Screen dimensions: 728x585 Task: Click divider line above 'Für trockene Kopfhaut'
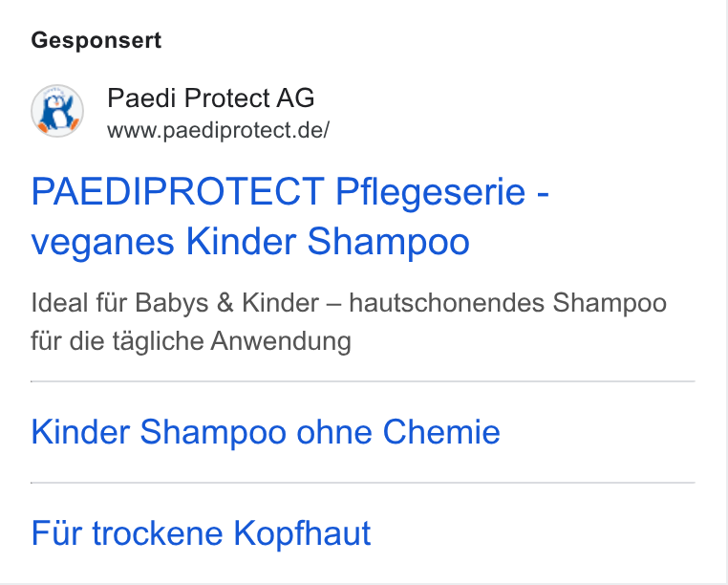(x=363, y=483)
